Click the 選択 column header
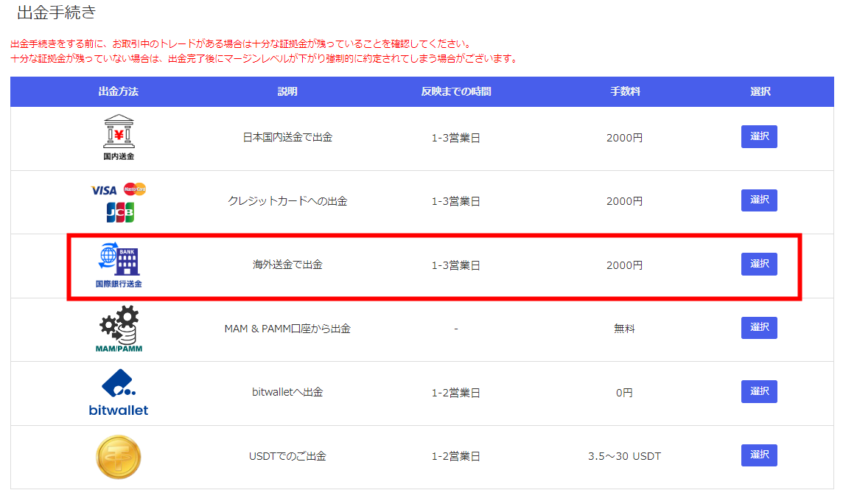 [760, 91]
